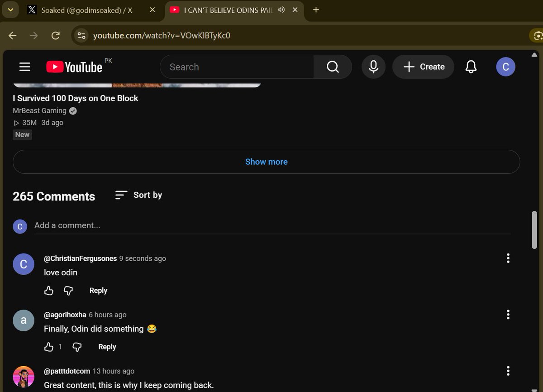Viewport: 543px width, 392px height.
Task: Open @patttdotcom profile picture
Action: [x=24, y=377]
